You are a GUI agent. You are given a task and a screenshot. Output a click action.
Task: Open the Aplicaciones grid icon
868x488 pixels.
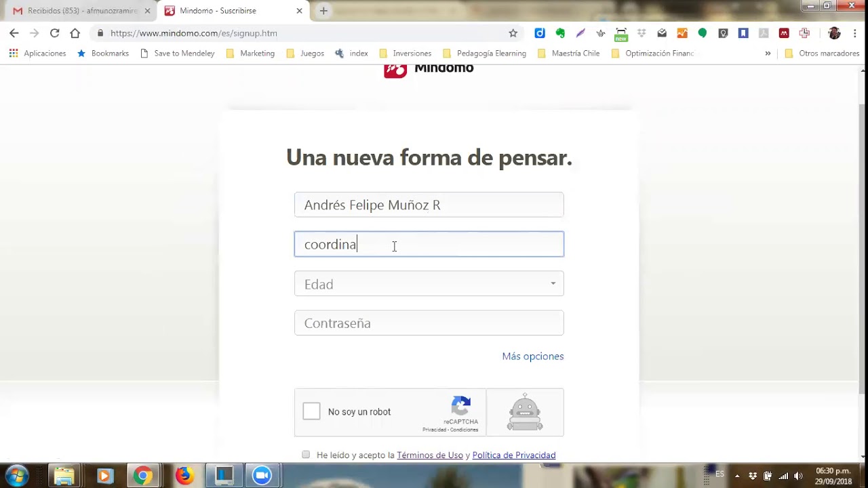13,53
